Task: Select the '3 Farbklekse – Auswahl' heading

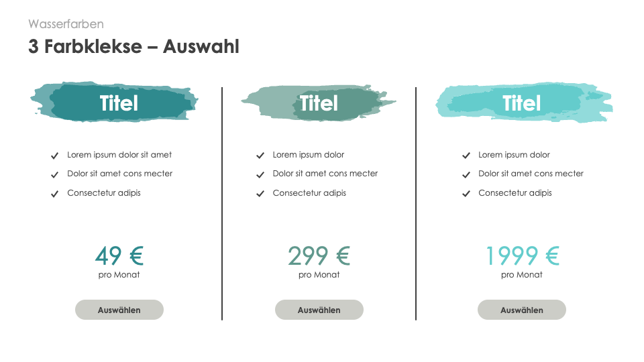Action: pos(133,47)
